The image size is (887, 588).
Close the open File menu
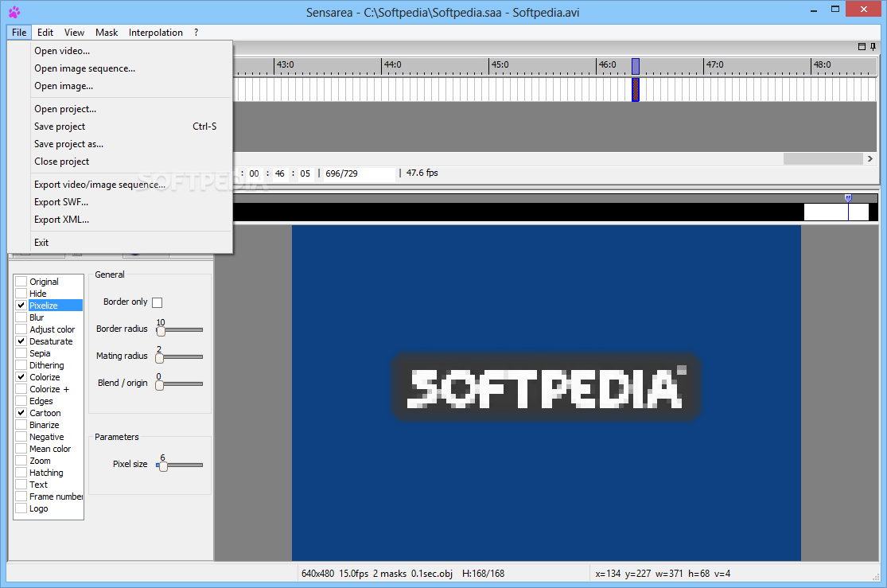19,33
